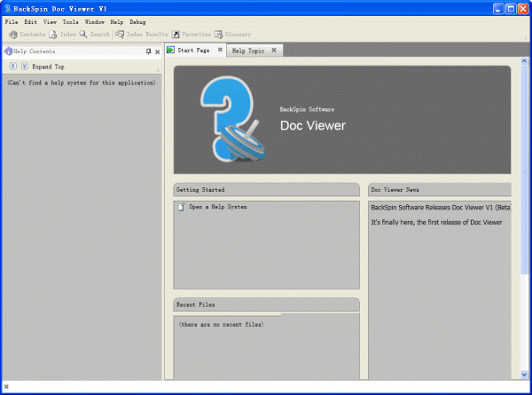Click the 'Can't find a help system' message

[82, 83]
